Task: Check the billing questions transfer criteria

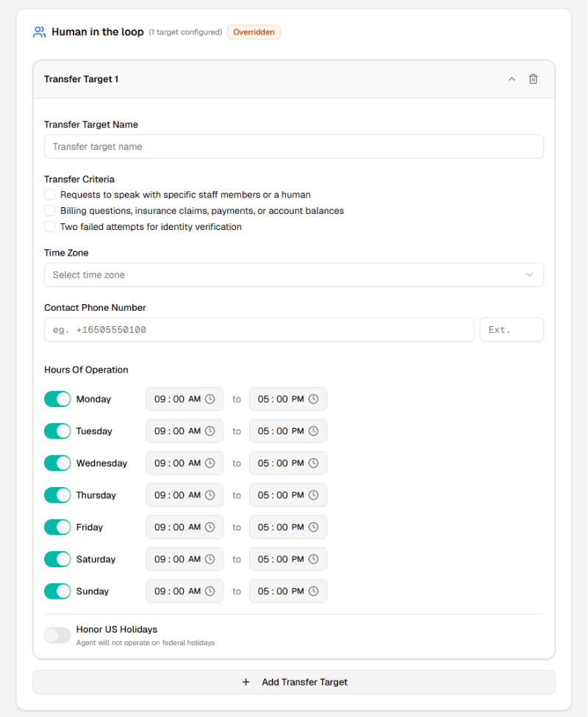Action: tap(50, 211)
